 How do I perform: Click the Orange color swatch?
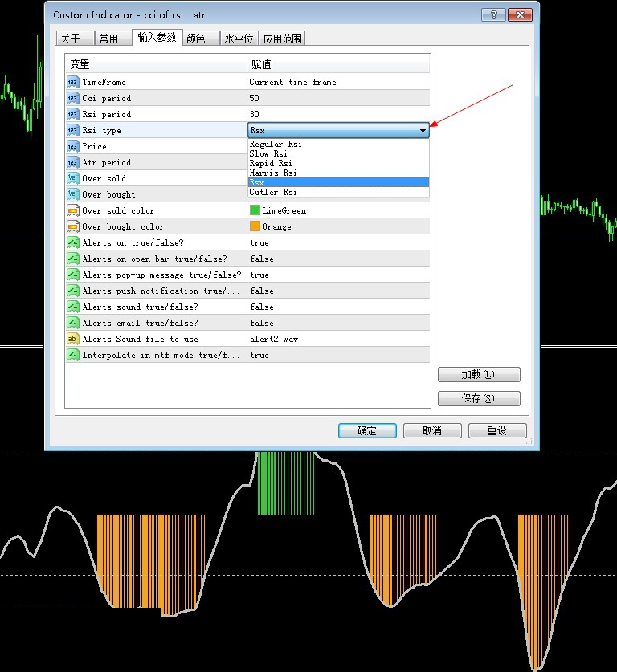(255, 226)
